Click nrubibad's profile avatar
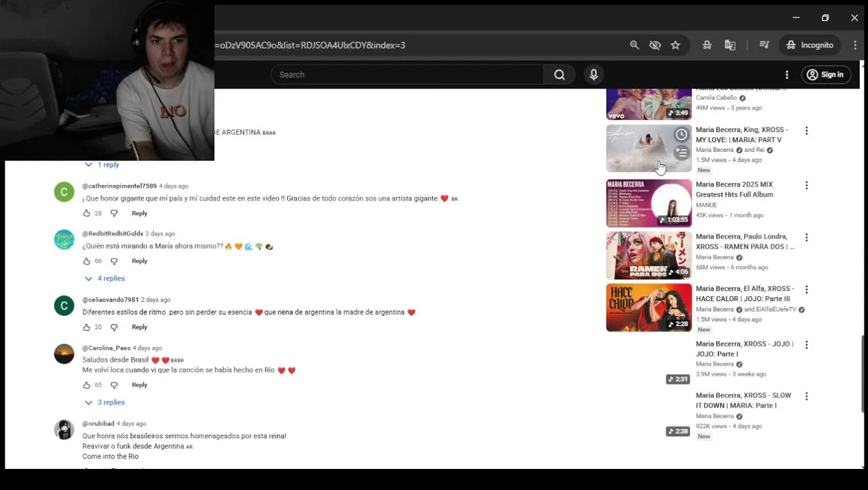The width and height of the screenshot is (868, 490). (64, 429)
